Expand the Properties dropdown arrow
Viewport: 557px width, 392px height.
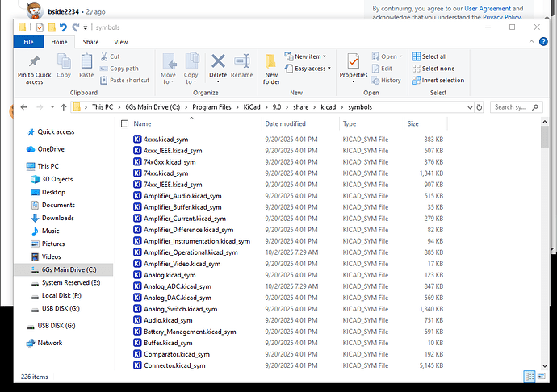pos(353,82)
